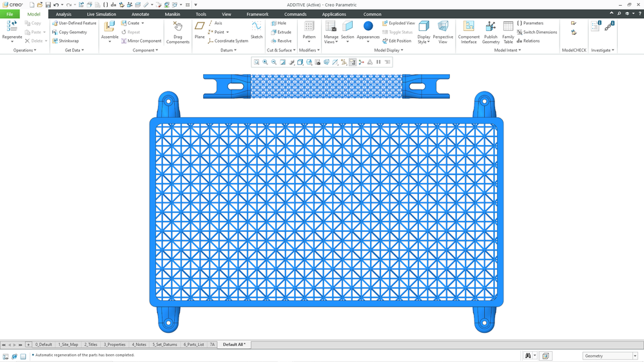Click Shrinkwrap
The image size is (644, 362).
pos(65,41)
